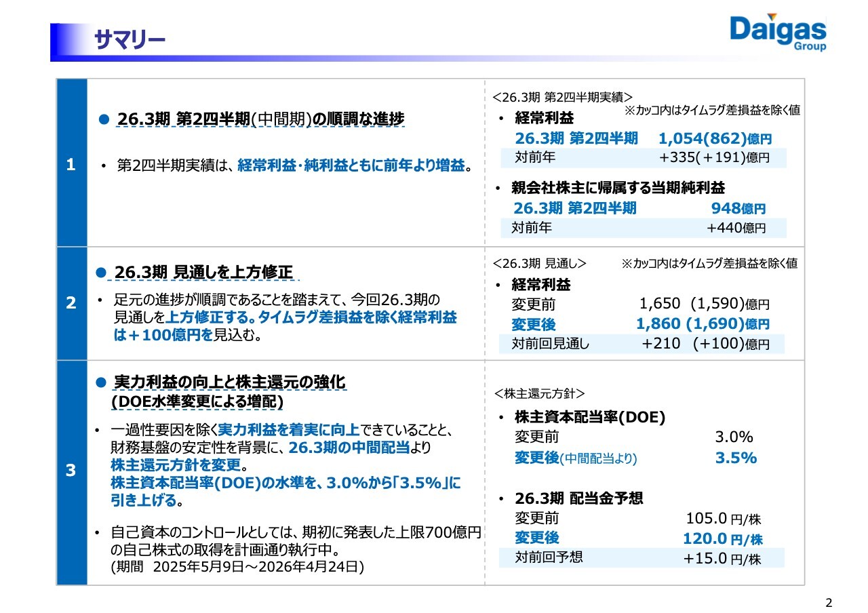
Task: Click the page number 2 at bottom right
Action: click(829, 601)
